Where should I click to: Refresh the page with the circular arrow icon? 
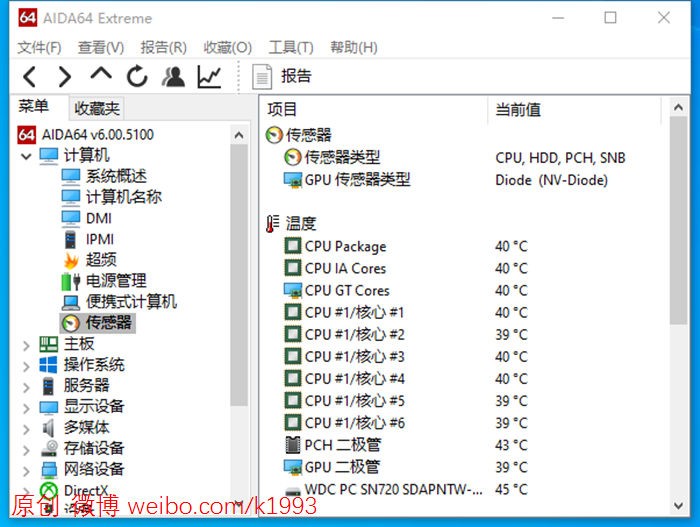(137, 76)
